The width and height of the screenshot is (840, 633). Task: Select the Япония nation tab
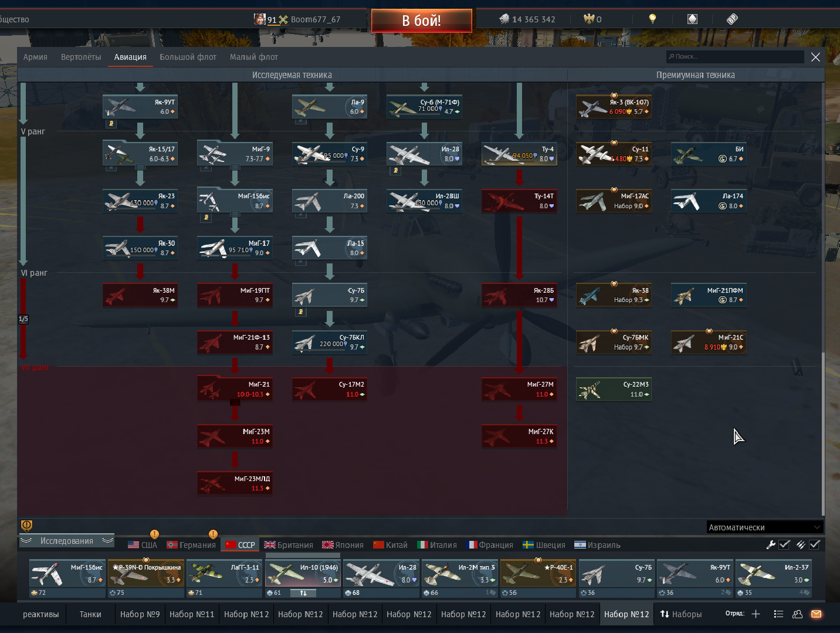click(x=343, y=545)
